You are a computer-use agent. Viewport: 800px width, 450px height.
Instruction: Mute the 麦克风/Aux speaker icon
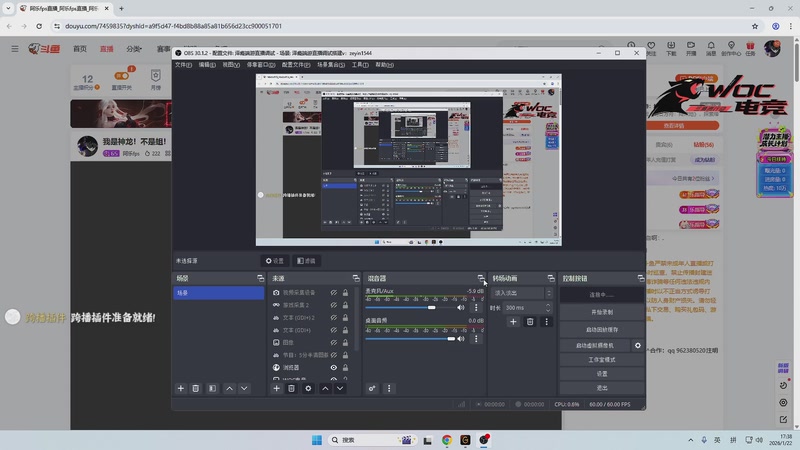point(461,308)
